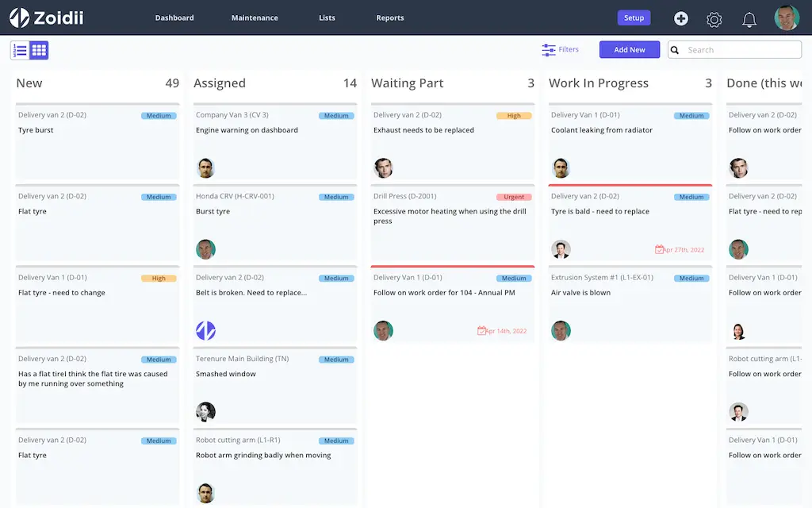Switch to grid board view icon
Image resolution: width=812 pixels, height=508 pixels.
point(39,50)
